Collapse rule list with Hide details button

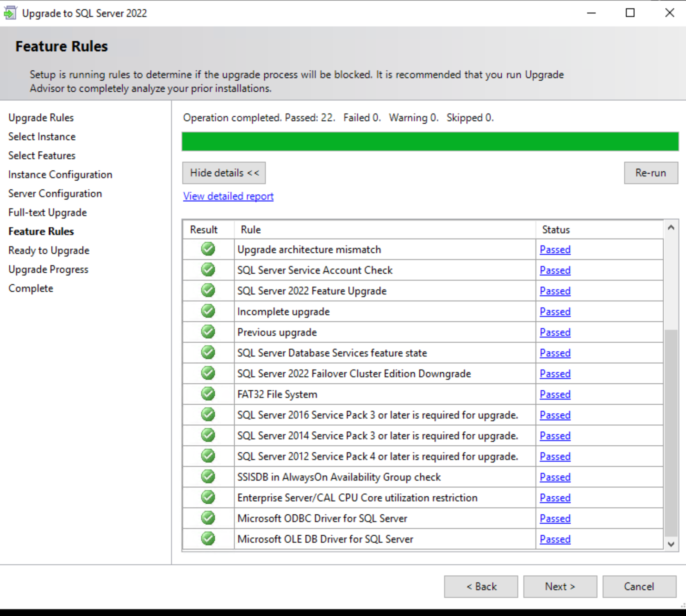coord(224,173)
